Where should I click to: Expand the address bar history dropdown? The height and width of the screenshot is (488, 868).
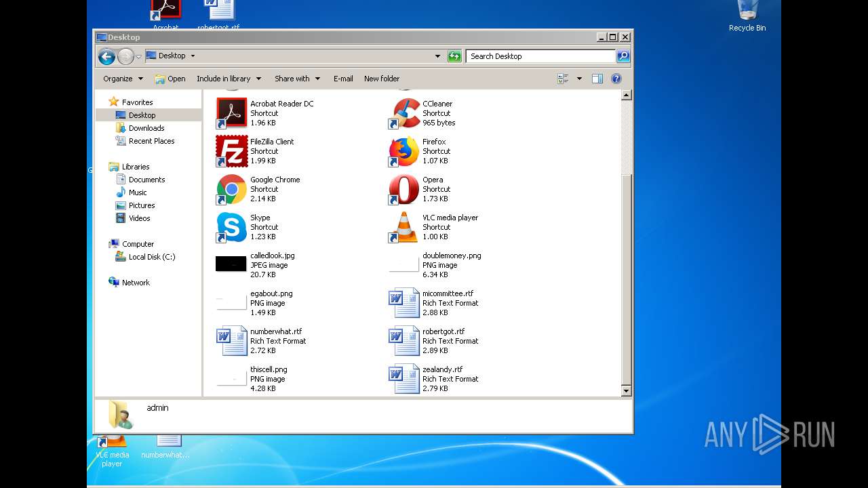[x=437, y=56]
